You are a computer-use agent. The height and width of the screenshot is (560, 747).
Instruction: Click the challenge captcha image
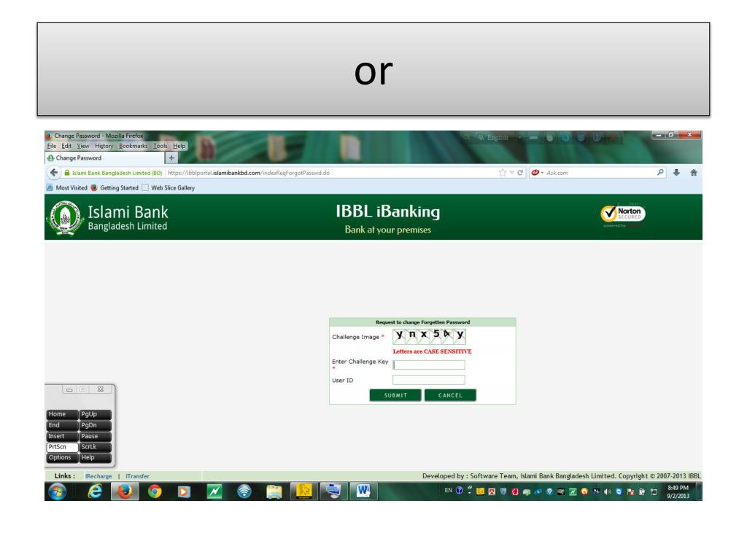[429, 335]
